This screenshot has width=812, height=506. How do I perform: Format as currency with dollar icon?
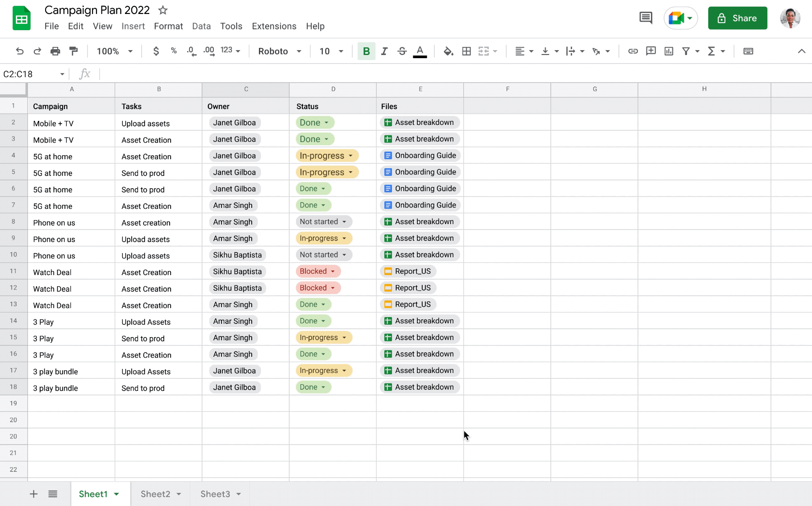coord(156,51)
